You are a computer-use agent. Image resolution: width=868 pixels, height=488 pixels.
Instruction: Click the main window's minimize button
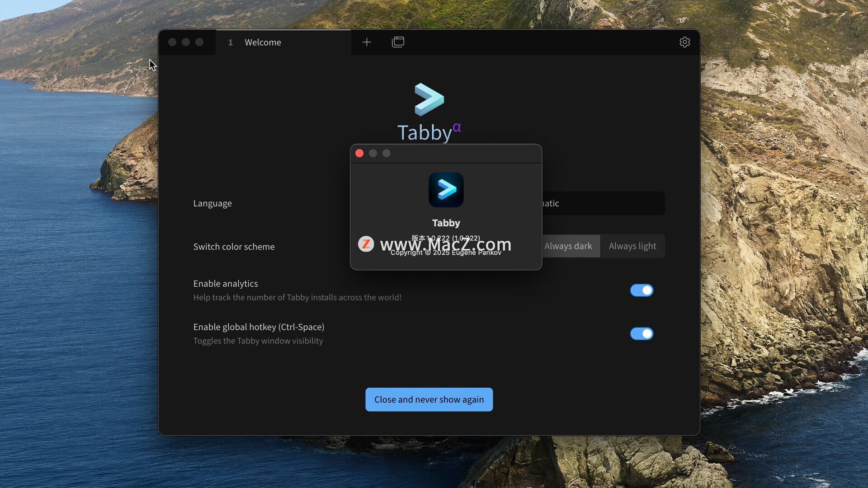(x=186, y=42)
